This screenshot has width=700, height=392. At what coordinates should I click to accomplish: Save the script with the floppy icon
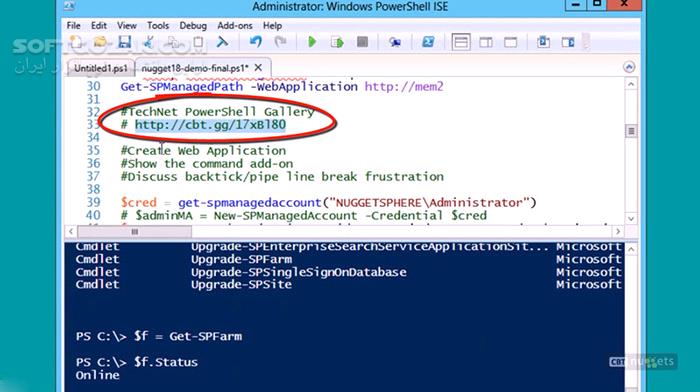tap(125, 42)
